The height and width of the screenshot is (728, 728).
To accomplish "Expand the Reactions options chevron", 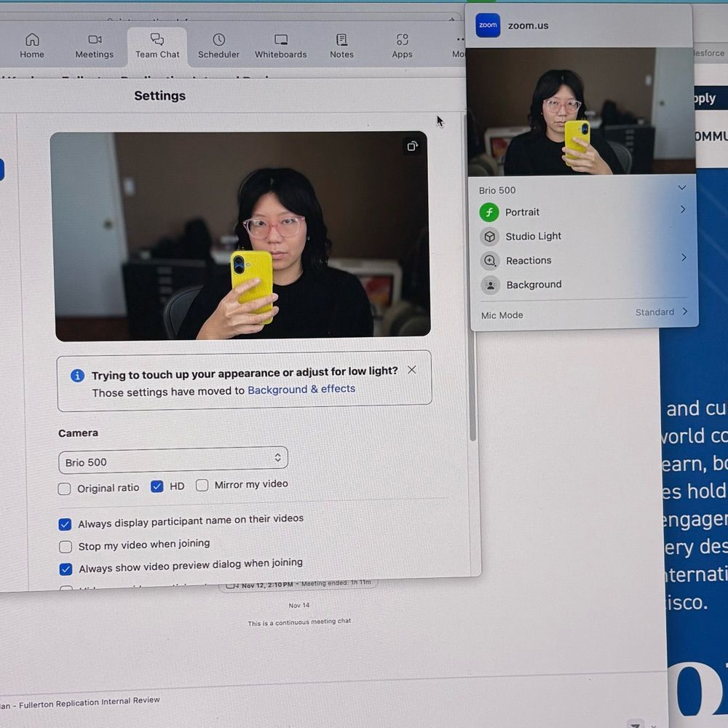I will (x=684, y=257).
